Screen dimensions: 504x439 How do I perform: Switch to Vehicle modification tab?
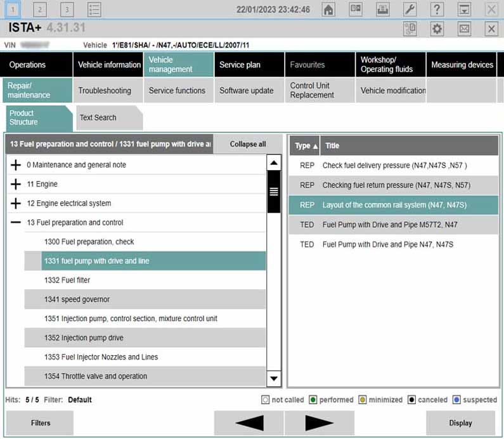[391, 90]
